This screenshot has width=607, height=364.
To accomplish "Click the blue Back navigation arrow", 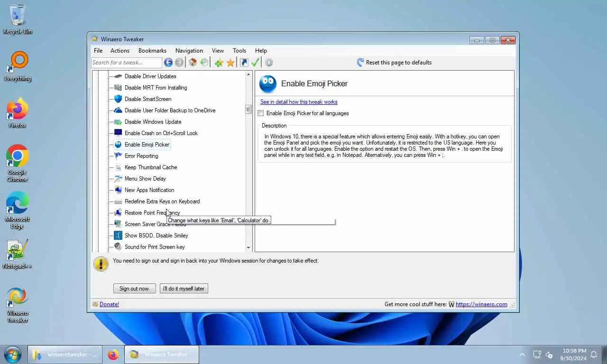I will (x=168, y=63).
